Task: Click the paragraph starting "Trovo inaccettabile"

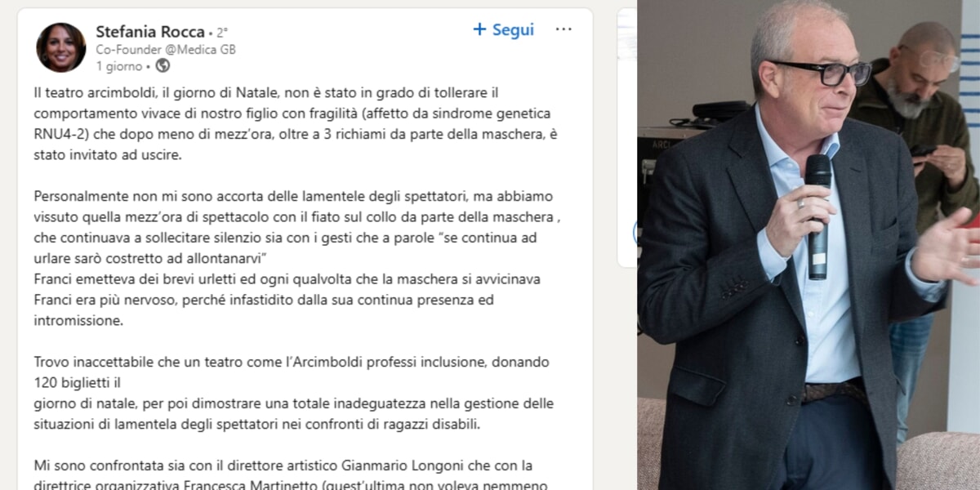Action: click(x=294, y=392)
